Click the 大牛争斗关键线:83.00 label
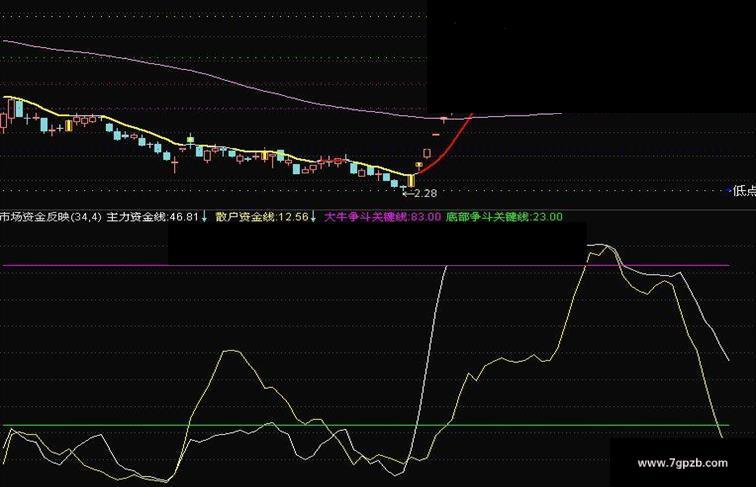Image resolution: width=756 pixels, height=487 pixels. (383, 217)
